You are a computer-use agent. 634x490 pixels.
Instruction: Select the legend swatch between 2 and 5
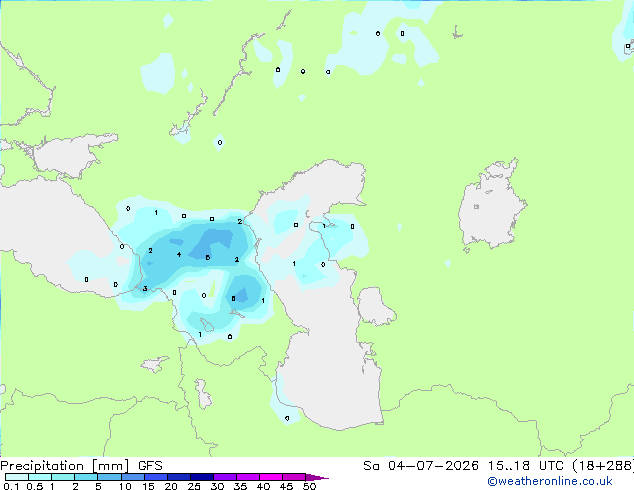(86, 477)
